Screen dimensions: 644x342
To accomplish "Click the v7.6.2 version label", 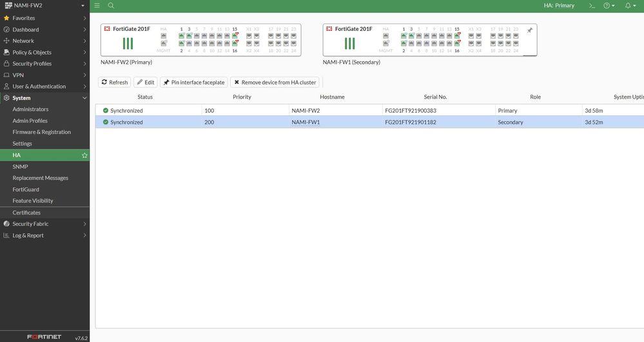I will point(81,338).
